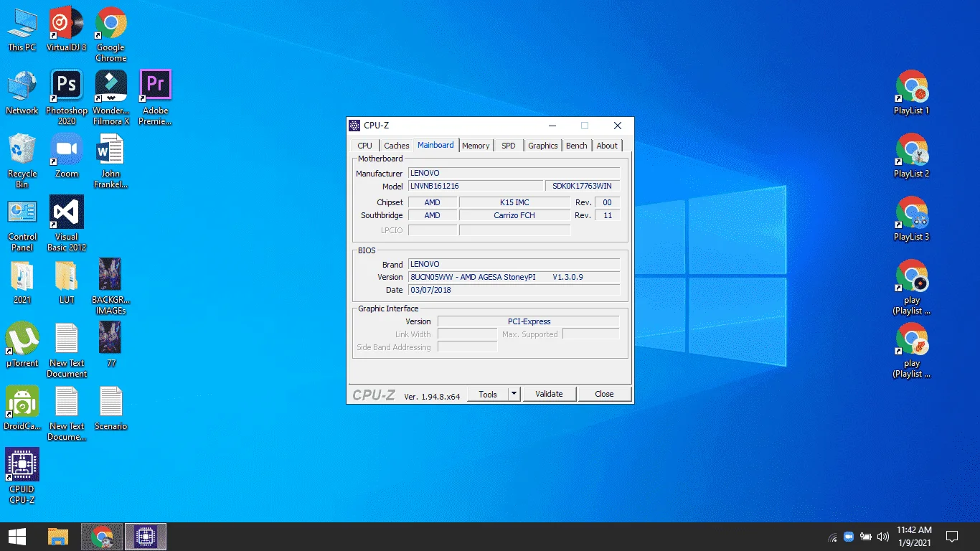Select the LUT folder icon
Screen dimensions: 980x551
(x=67, y=283)
